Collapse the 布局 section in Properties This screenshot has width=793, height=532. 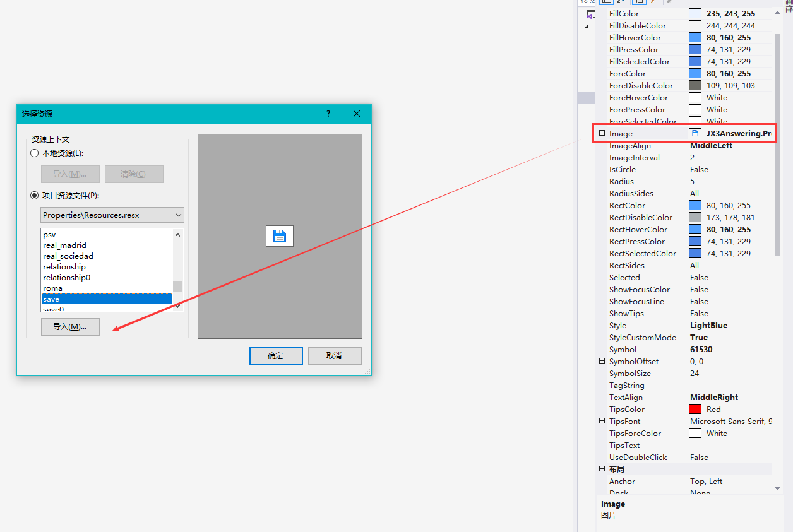coord(602,469)
